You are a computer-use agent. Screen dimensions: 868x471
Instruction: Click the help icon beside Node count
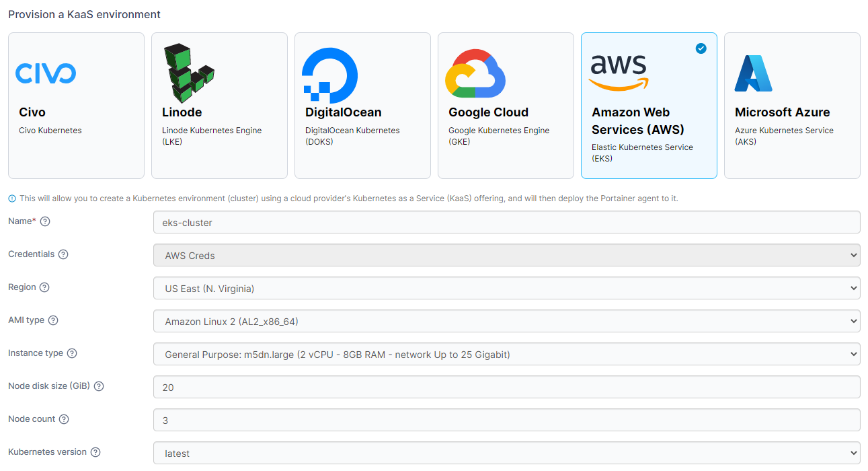tap(65, 419)
